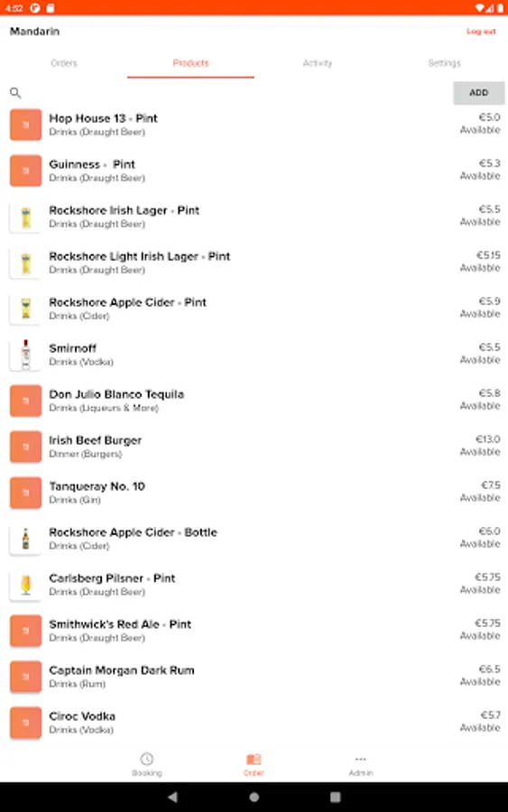Select the Order book icon
This screenshot has width=508, height=812.
pyautogui.click(x=254, y=759)
